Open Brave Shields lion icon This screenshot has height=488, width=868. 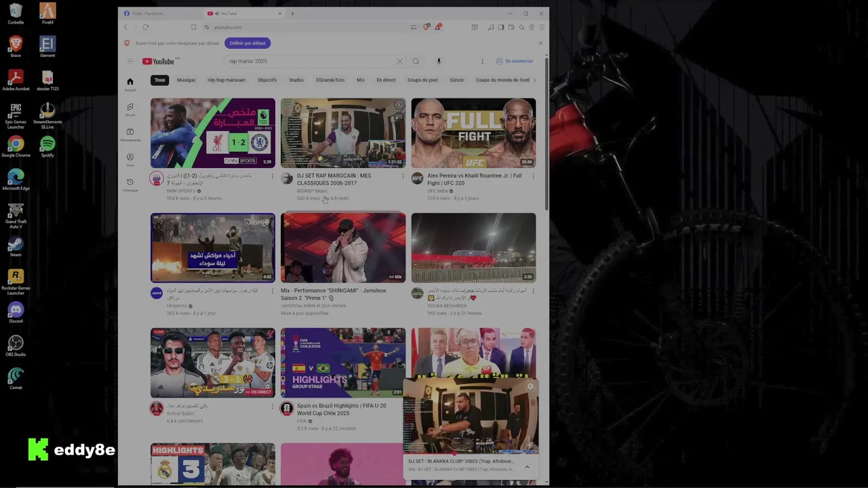click(426, 27)
